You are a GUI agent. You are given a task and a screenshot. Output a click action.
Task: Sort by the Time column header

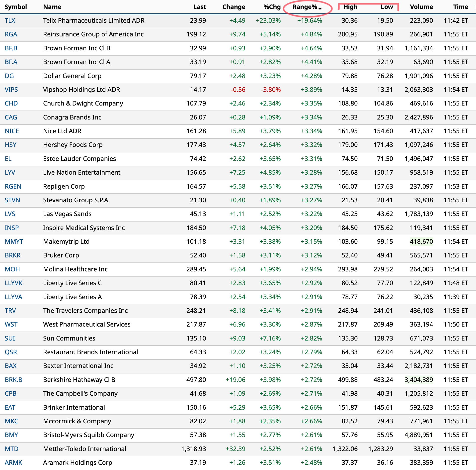[461, 7]
